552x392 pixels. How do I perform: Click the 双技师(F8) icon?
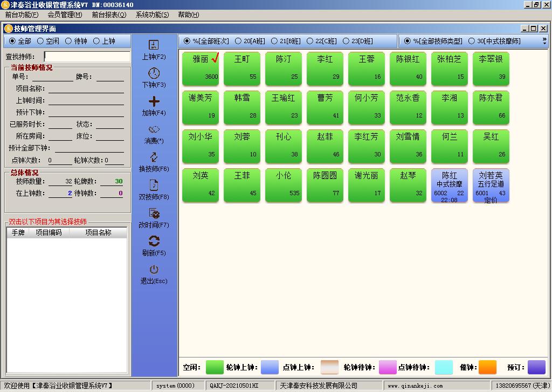point(154,185)
